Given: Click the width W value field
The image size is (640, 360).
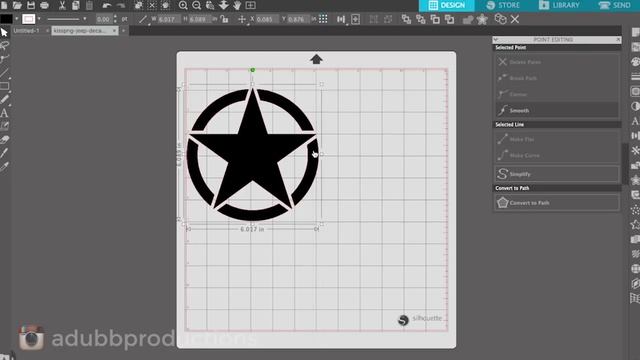Looking at the screenshot, I should [168, 19].
